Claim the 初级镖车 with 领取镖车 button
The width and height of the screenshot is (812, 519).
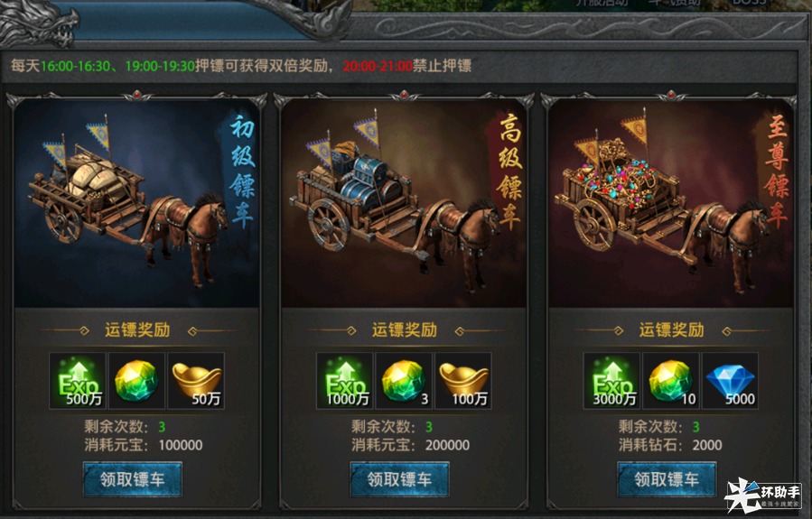coord(133,479)
